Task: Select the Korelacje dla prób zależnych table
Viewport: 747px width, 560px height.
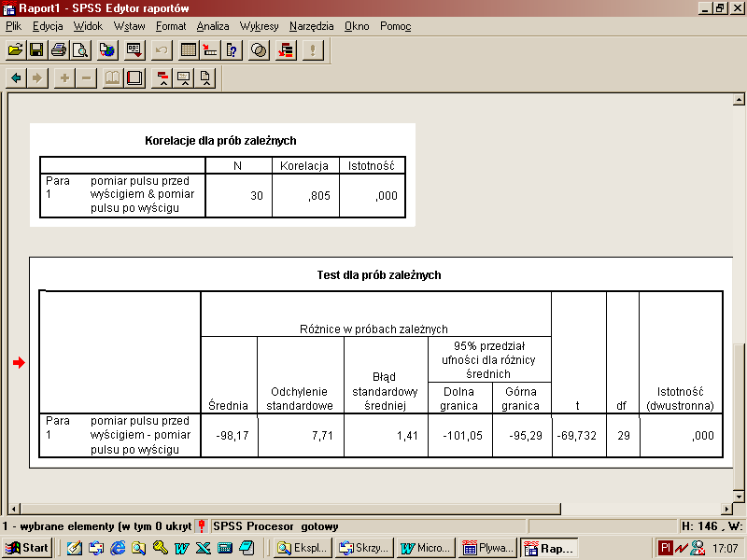Action: point(221,175)
